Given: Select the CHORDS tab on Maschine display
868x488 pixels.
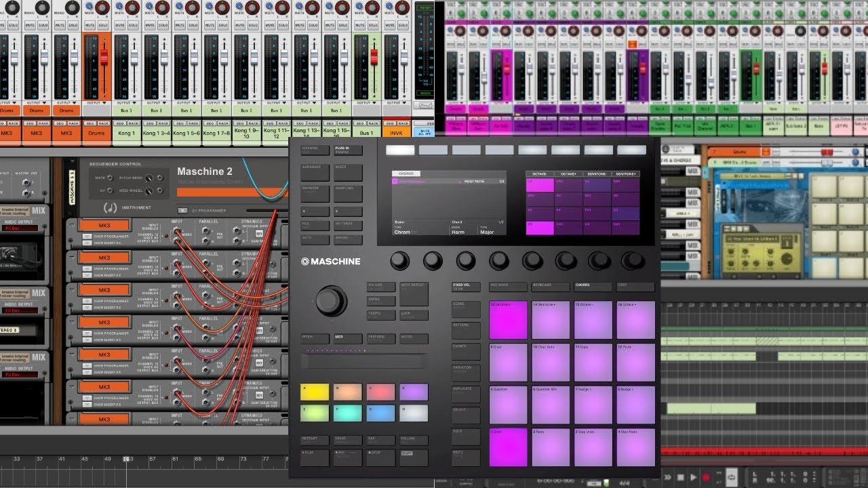Looking at the screenshot, I should pyautogui.click(x=406, y=174).
